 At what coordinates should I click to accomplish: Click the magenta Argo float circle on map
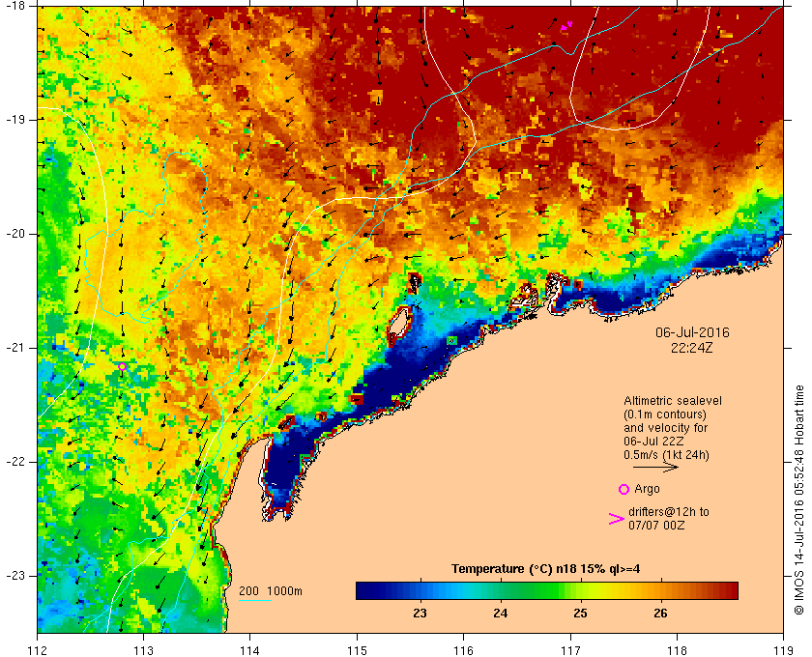122,366
